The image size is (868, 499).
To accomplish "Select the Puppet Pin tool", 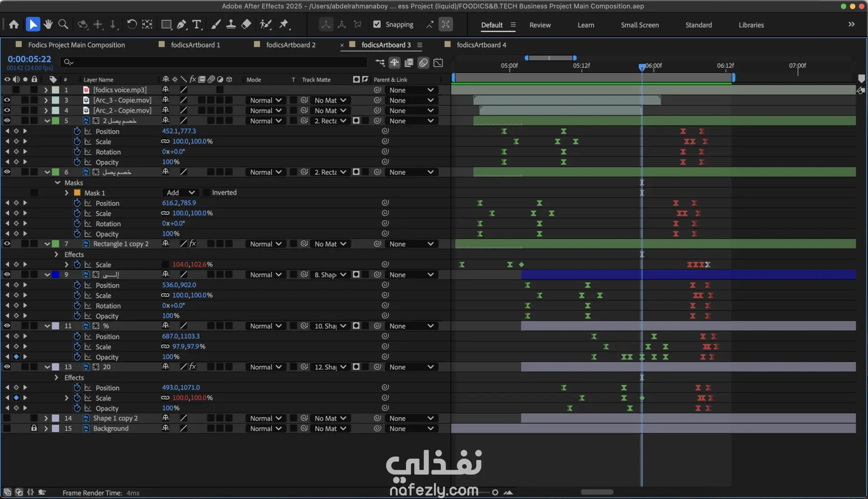I will click(x=284, y=24).
